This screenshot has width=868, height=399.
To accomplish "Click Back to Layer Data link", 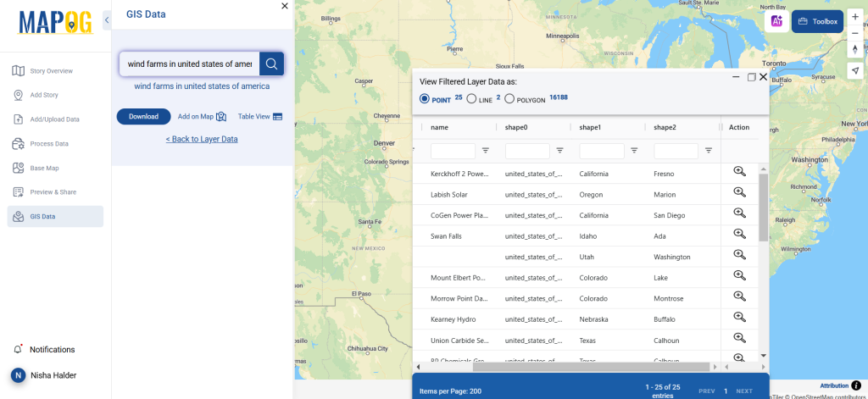I will [202, 139].
